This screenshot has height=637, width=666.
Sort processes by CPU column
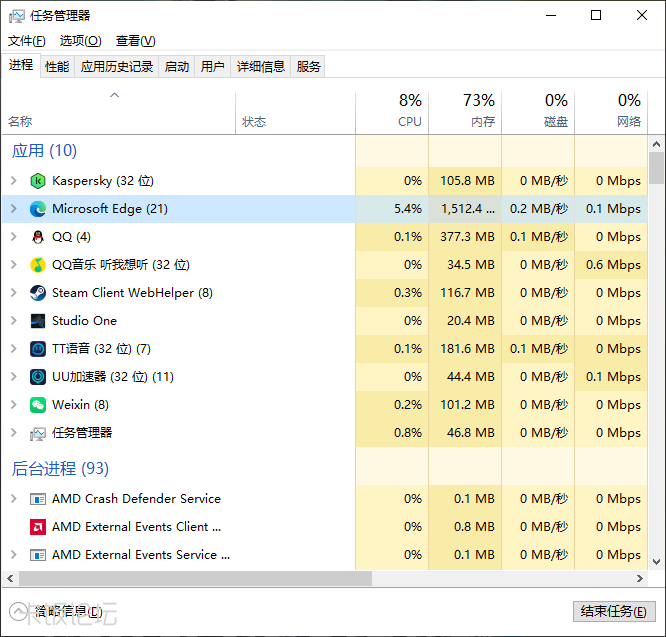[x=392, y=113]
